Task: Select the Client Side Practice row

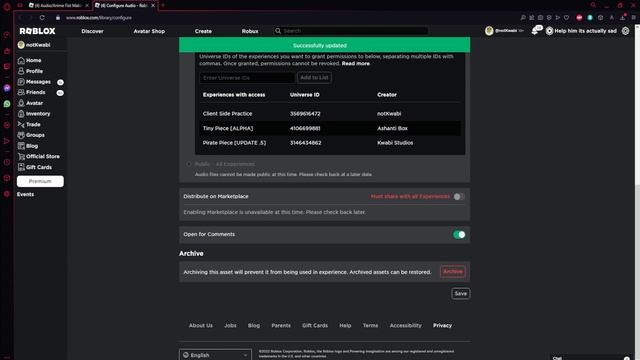Action: 330,113
